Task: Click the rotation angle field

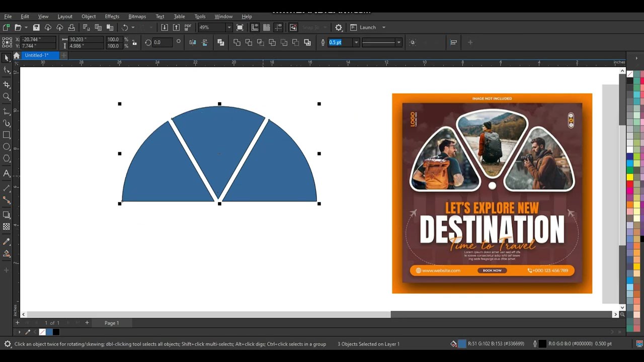Action: (163, 42)
